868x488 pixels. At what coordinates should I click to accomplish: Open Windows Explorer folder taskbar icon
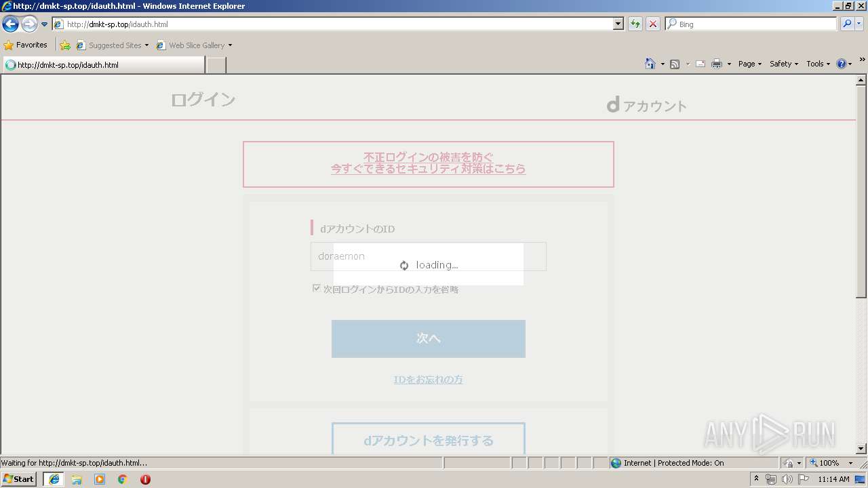[x=77, y=479]
